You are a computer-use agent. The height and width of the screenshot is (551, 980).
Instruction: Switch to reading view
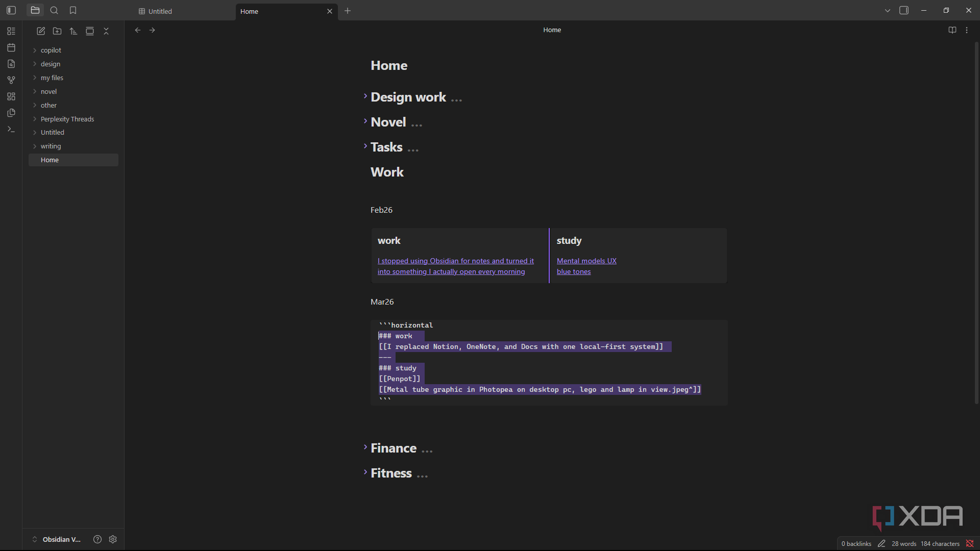pos(952,30)
